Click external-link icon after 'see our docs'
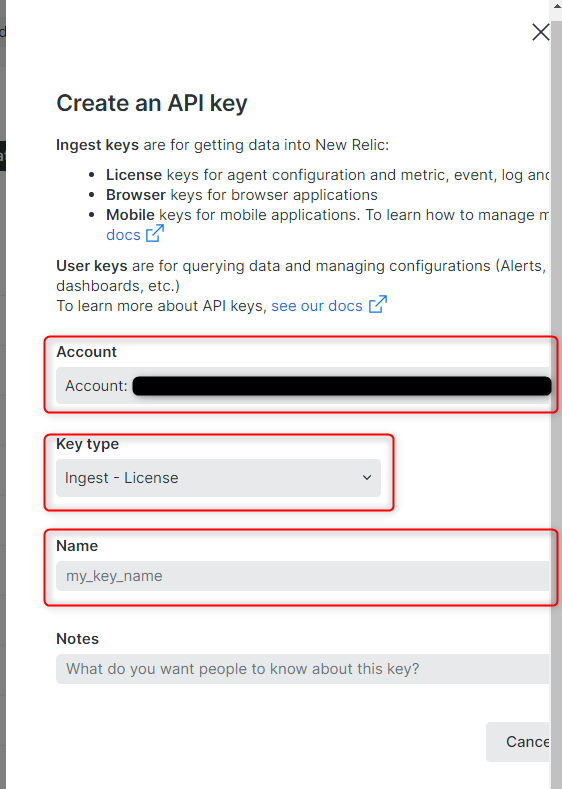Image resolution: width=562 pixels, height=789 pixels. [x=378, y=304]
